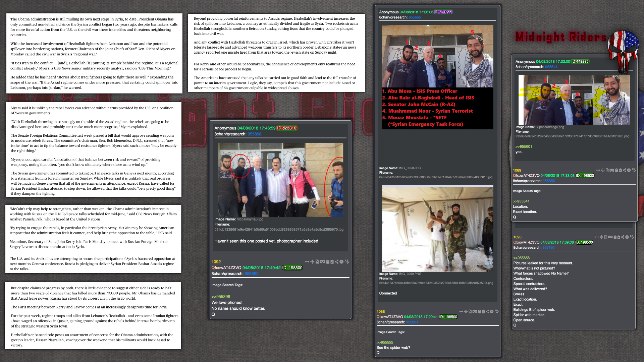Click the ID:a746dc poster badge
This screenshot has width=644, height=362.
pyautogui.click(x=443, y=12)
